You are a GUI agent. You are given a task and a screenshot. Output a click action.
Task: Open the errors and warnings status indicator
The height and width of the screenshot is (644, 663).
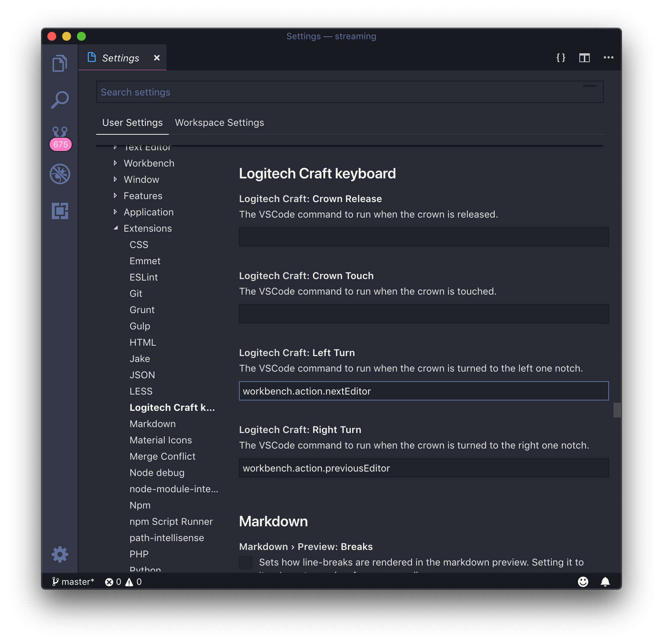coord(123,582)
